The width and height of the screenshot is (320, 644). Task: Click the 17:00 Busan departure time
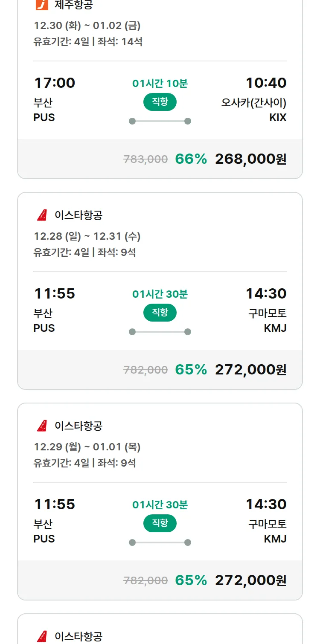(x=55, y=83)
